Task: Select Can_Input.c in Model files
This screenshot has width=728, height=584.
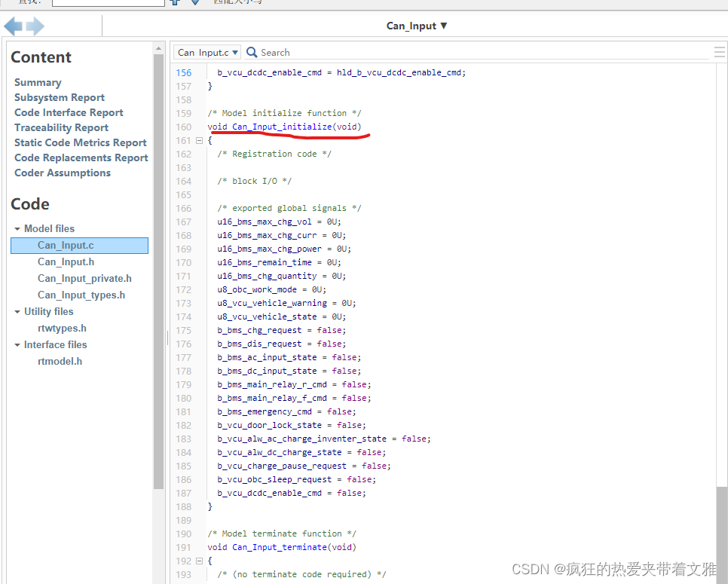Action: click(79, 246)
